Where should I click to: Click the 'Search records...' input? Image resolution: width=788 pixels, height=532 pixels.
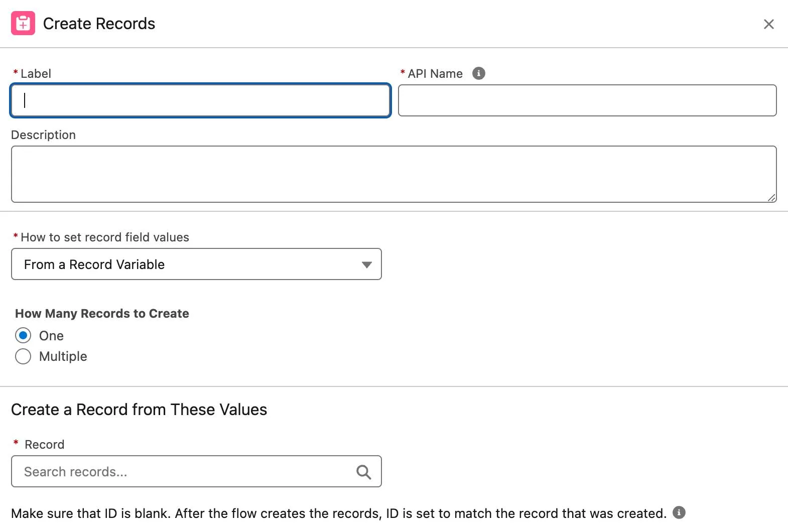point(196,471)
